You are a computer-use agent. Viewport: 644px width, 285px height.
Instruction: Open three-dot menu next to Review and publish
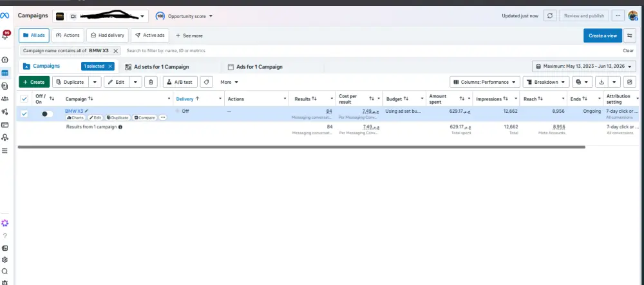[x=618, y=15]
